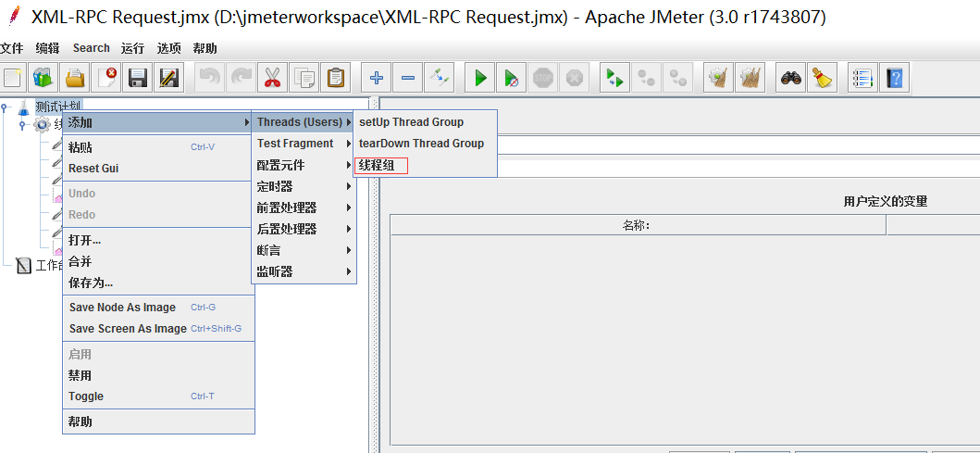The height and width of the screenshot is (453, 980).
Task: Click the scissors Cut icon
Action: coord(272,78)
